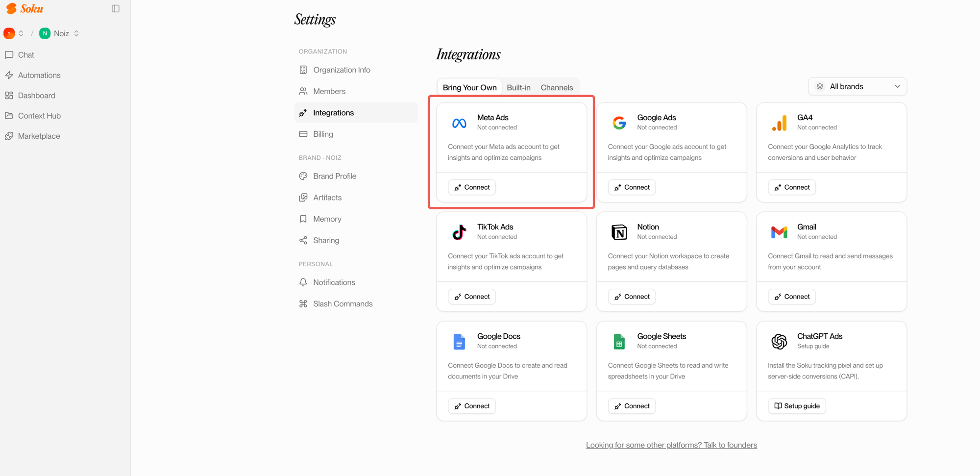
Task: Connect the TikTok Ads integration
Action: coord(472,297)
